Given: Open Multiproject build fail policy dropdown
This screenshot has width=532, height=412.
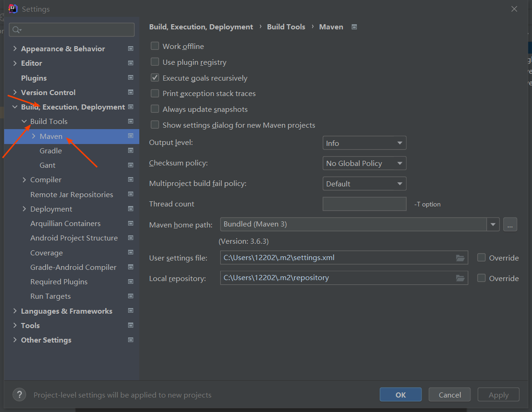Looking at the screenshot, I should pos(364,184).
